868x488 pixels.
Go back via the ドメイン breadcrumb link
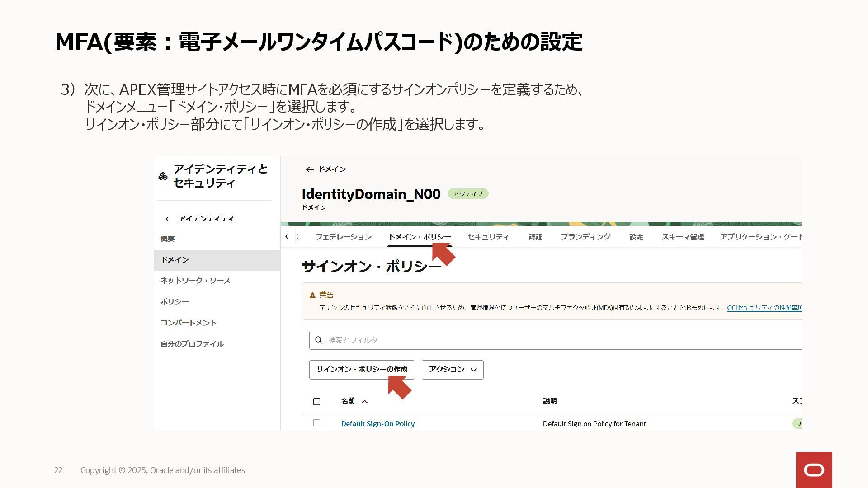[x=332, y=169]
